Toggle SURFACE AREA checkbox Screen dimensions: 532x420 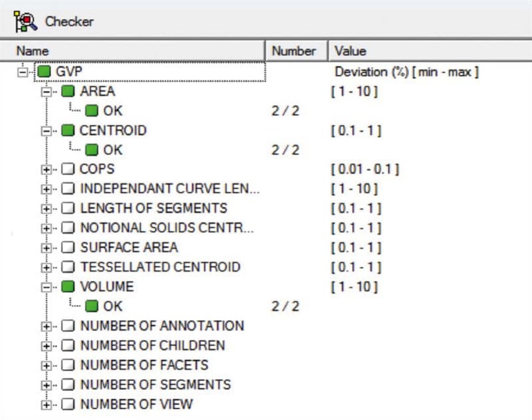point(68,247)
